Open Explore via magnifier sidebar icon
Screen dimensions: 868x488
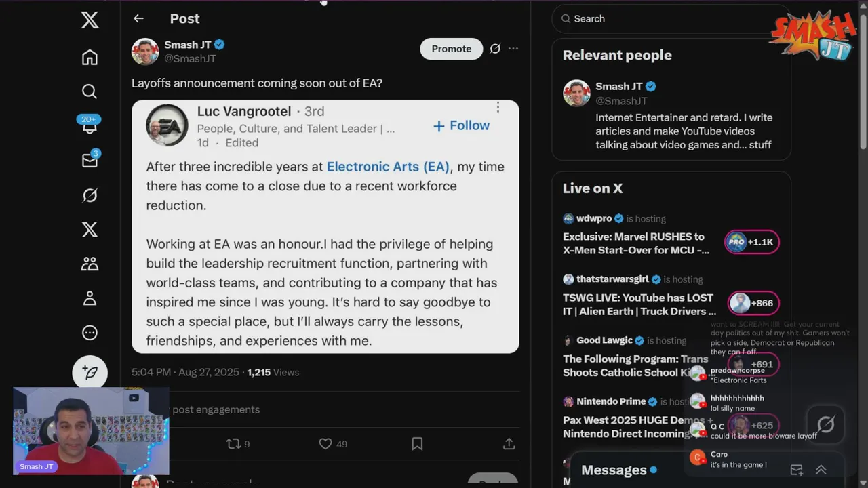(x=90, y=91)
